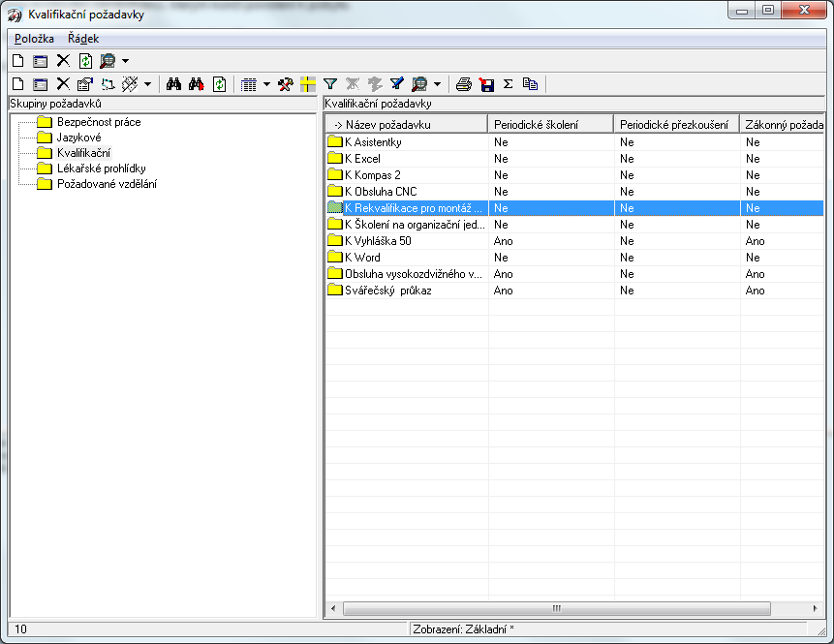The height and width of the screenshot is (644, 834).
Task: Select Jazykové group in tree
Action: point(78,138)
